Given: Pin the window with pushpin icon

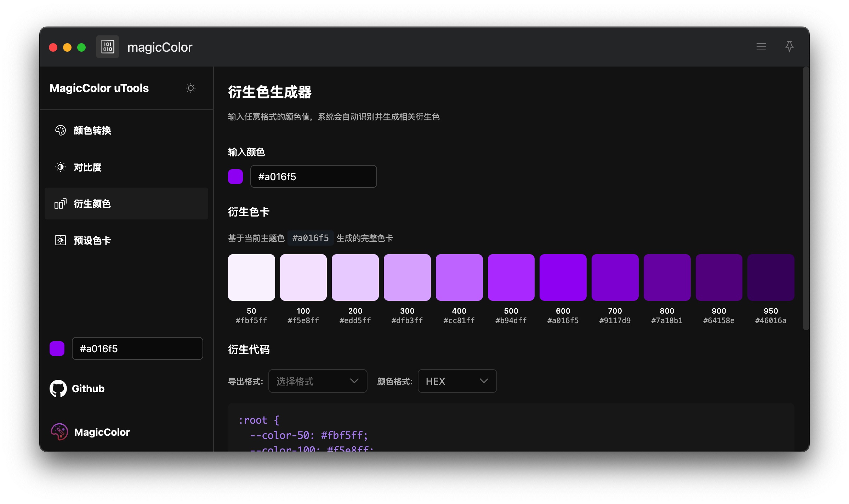Looking at the screenshot, I should coord(789,47).
